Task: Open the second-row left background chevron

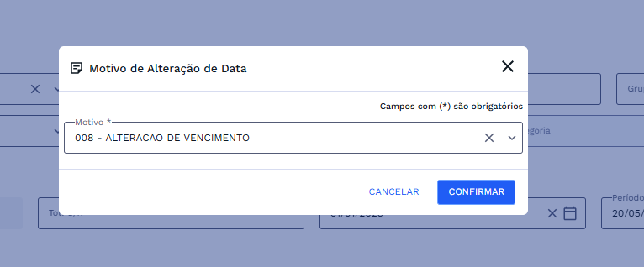Action: (56, 131)
